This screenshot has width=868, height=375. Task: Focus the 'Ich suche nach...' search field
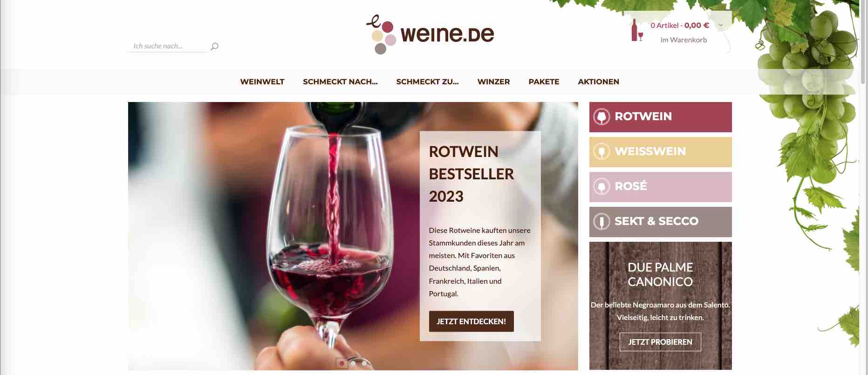click(167, 46)
